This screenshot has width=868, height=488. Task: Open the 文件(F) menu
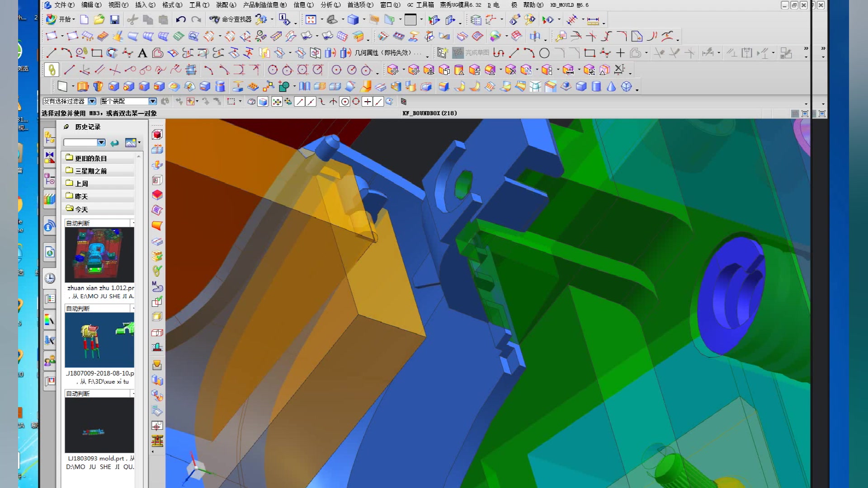[x=64, y=5]
